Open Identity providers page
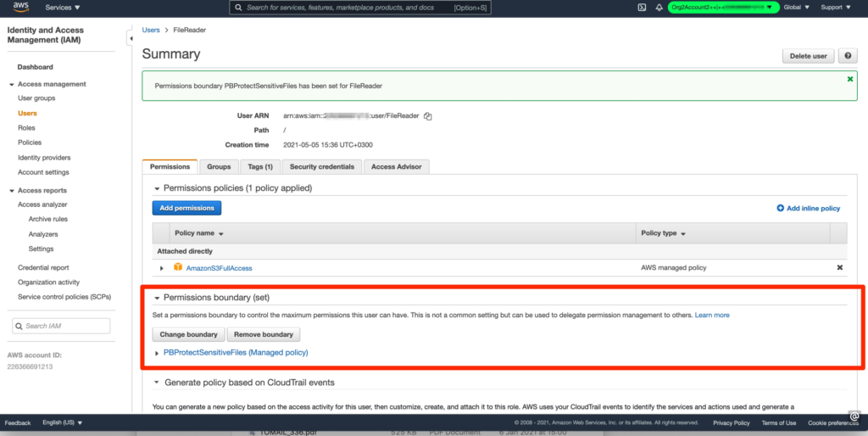 (44, 158)
